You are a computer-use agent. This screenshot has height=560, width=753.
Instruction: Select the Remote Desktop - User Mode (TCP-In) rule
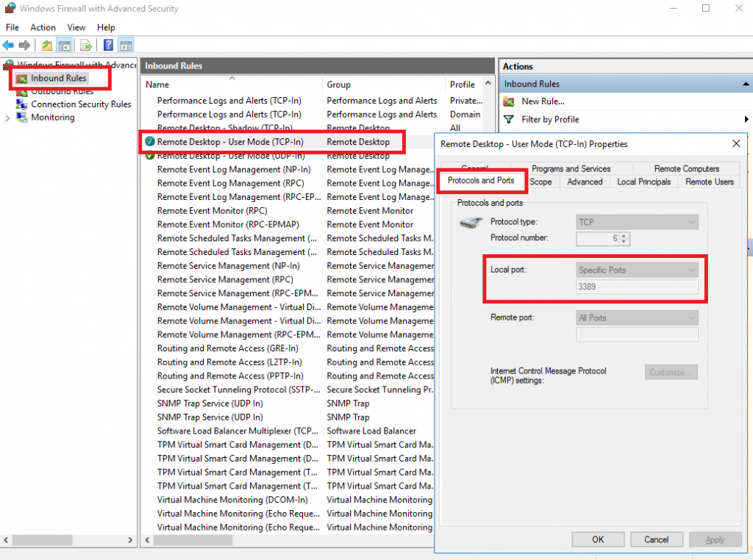230,142
